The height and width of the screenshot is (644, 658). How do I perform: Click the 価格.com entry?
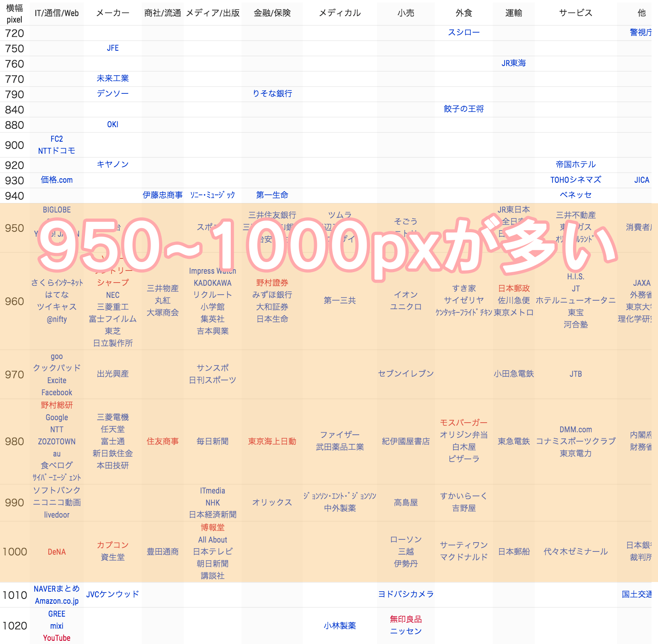(57, 180)
